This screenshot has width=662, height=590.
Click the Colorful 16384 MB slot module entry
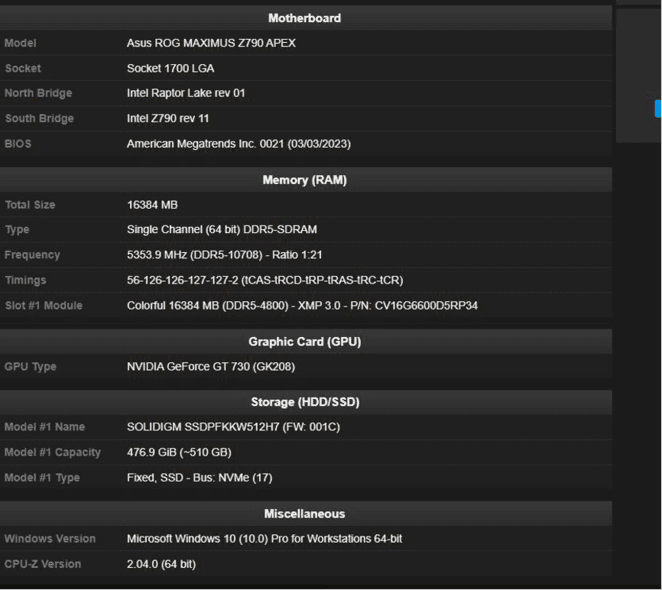tap(302, 305)
